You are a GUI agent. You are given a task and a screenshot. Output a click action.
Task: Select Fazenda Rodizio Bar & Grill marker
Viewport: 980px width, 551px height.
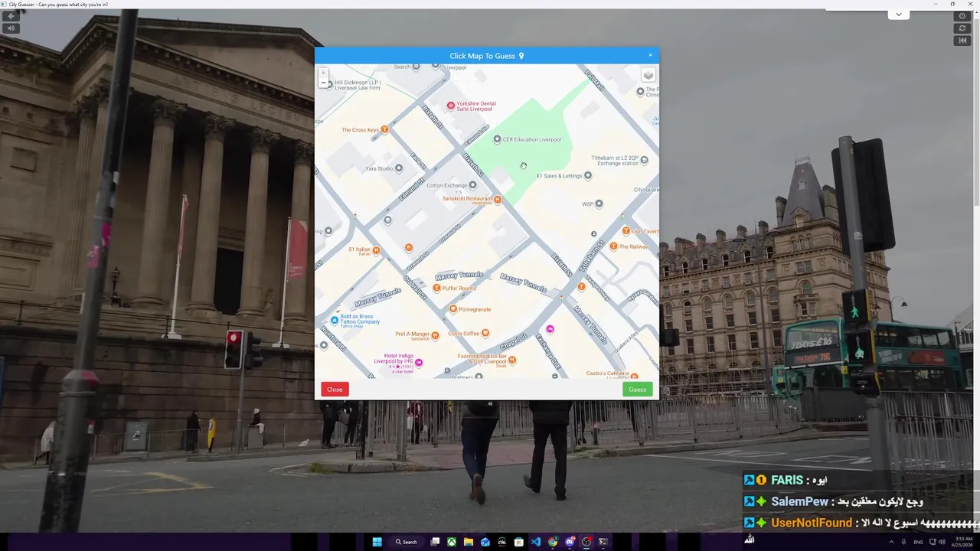tap(512, 360)
